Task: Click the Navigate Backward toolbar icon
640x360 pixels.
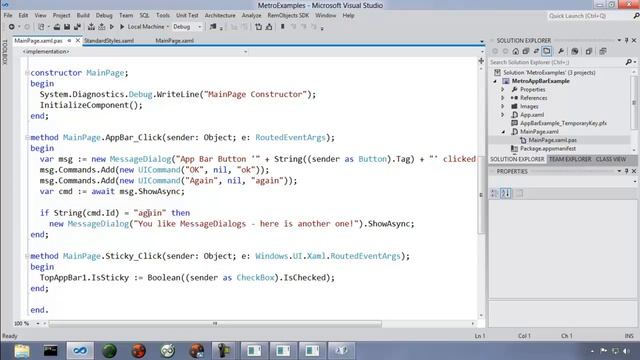Action: pos(11,27)
